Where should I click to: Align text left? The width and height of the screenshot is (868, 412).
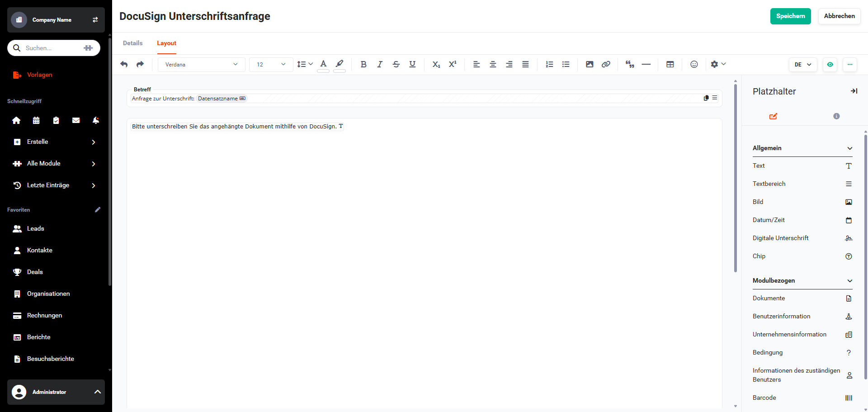[x=476, y=64]
